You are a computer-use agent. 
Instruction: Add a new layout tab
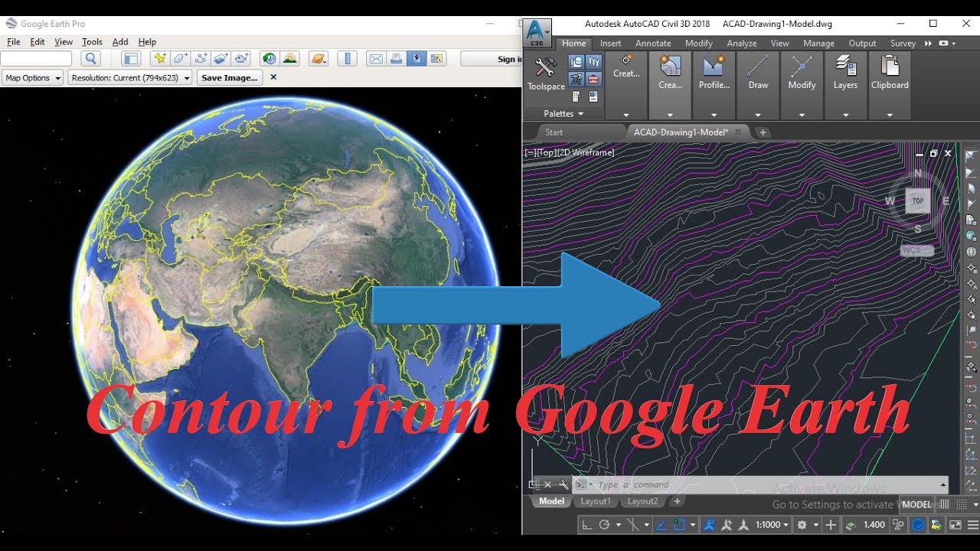(677, 501)
